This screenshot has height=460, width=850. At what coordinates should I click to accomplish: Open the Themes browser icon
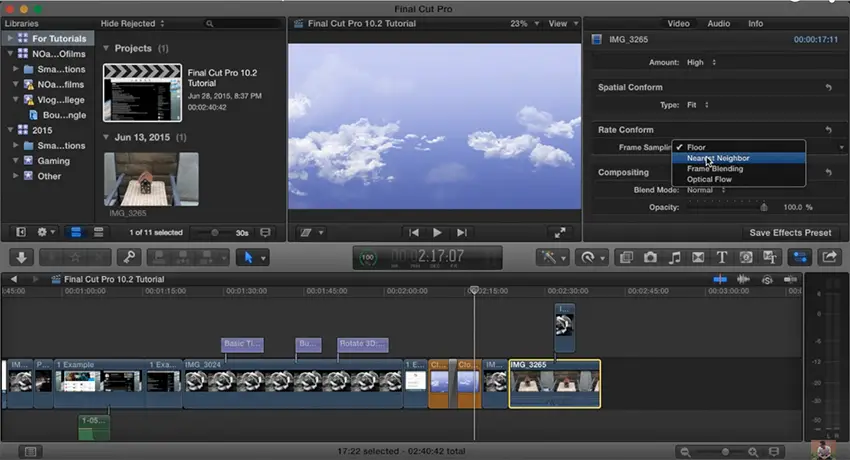pyautogui.click(x=770, y=257)
